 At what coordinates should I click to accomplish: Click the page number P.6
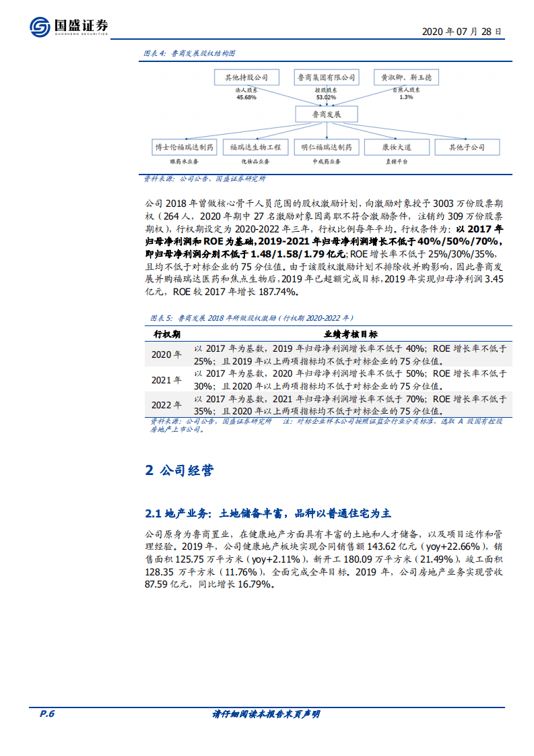pos(46,714)
